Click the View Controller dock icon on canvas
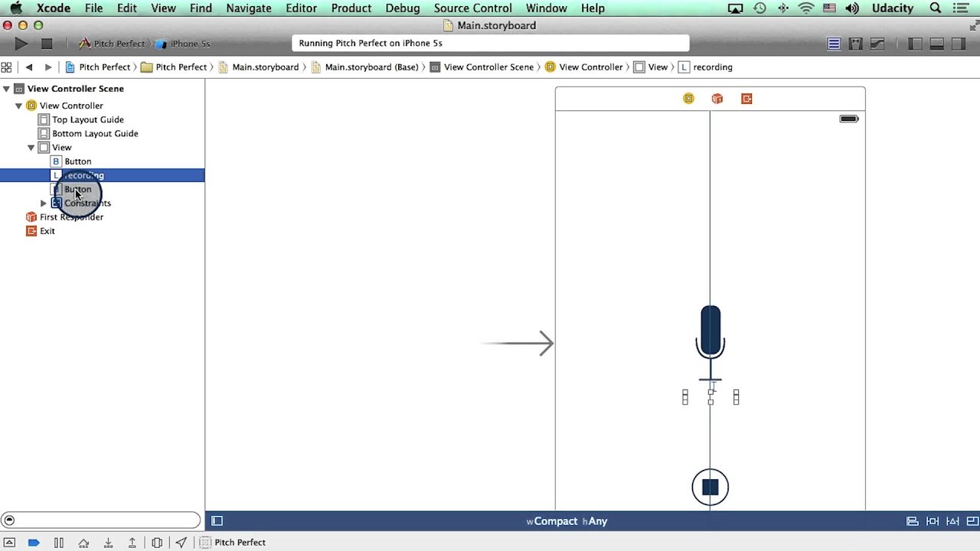980x551 pixels. [x=688, y=99]
